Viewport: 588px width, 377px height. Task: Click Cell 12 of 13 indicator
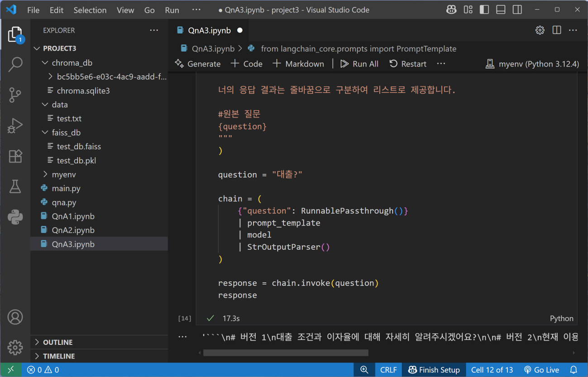[x=492, y=370]
